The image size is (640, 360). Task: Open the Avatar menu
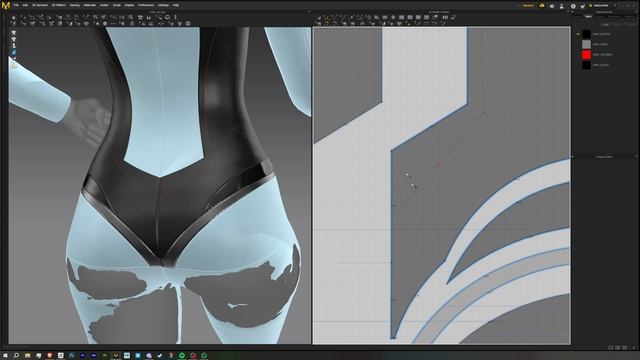tap(104, 5)
